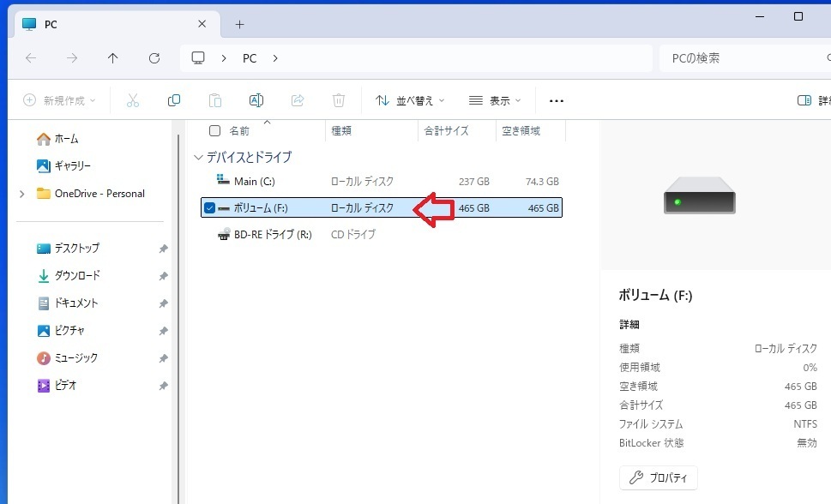Open デスクトップ in quick access
Viewport: 831px width, 504px height.
68,248
